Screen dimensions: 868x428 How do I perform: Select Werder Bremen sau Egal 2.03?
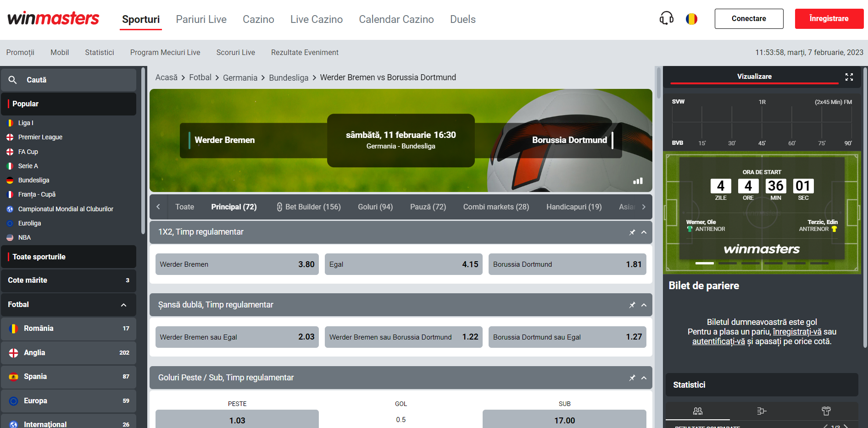click(x=237, y=337)
